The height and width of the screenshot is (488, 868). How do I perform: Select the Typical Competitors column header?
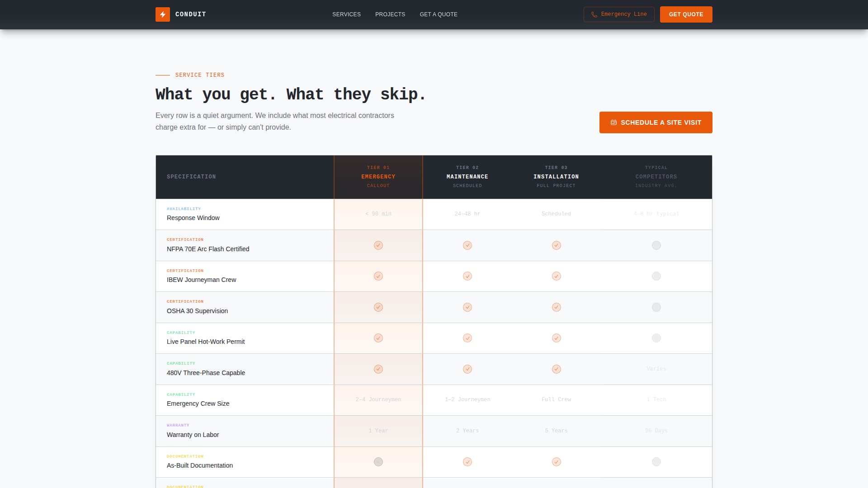(x=656, y=177)
